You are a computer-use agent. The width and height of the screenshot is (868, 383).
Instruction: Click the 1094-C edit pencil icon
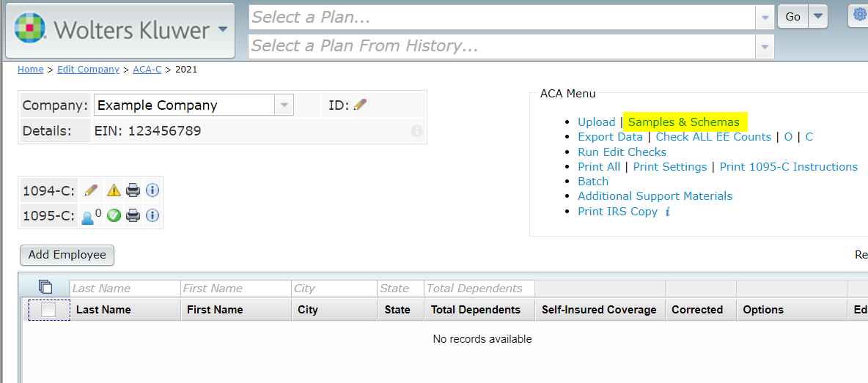click(x=91, y=190)
